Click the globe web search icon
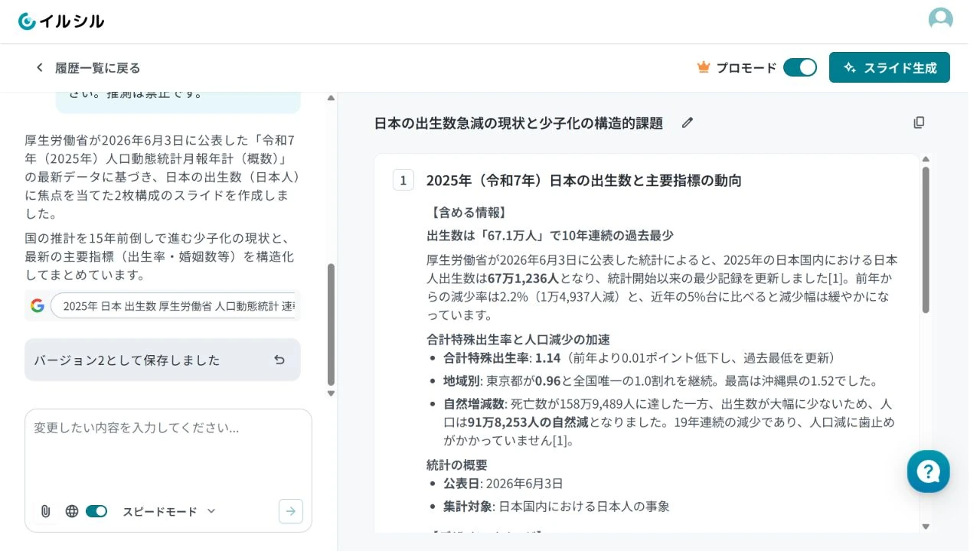The image size is (980, 551). click(x=72, y=511)
